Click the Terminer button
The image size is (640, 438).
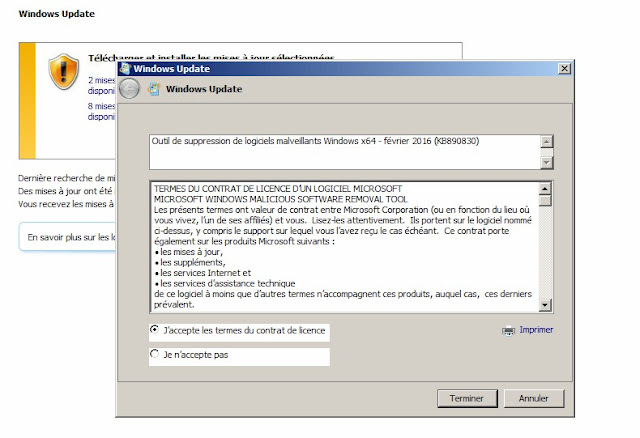(467, 398)
